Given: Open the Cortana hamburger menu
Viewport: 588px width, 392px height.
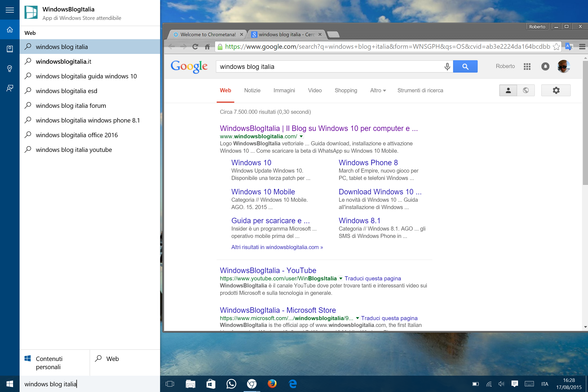Looking at the screenshot, I should (10, 10).
